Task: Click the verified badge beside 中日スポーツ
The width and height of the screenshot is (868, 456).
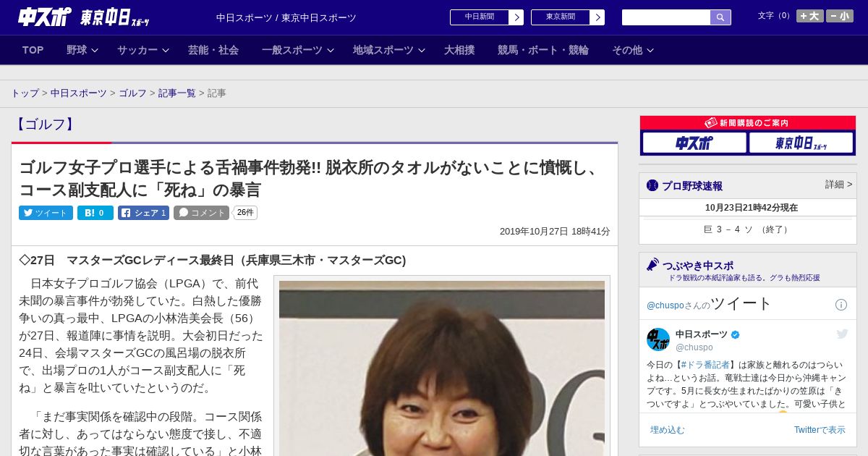Action: [736, 334]
